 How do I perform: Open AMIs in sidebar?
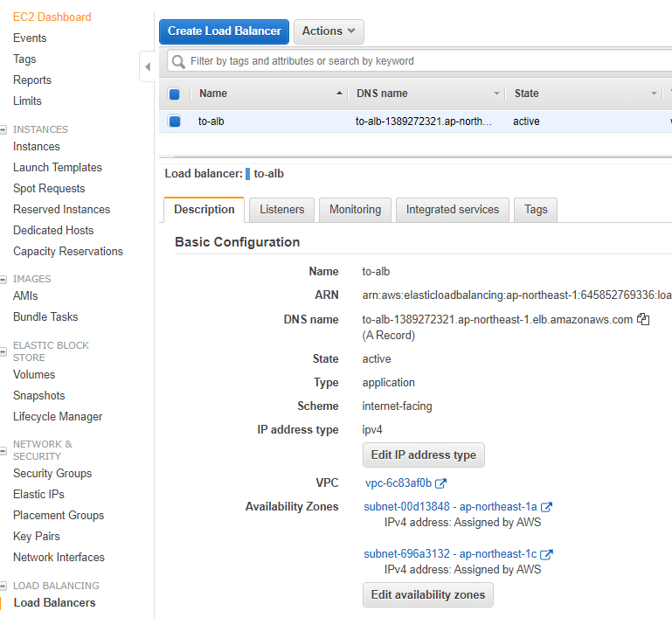(x=25, y=296)
